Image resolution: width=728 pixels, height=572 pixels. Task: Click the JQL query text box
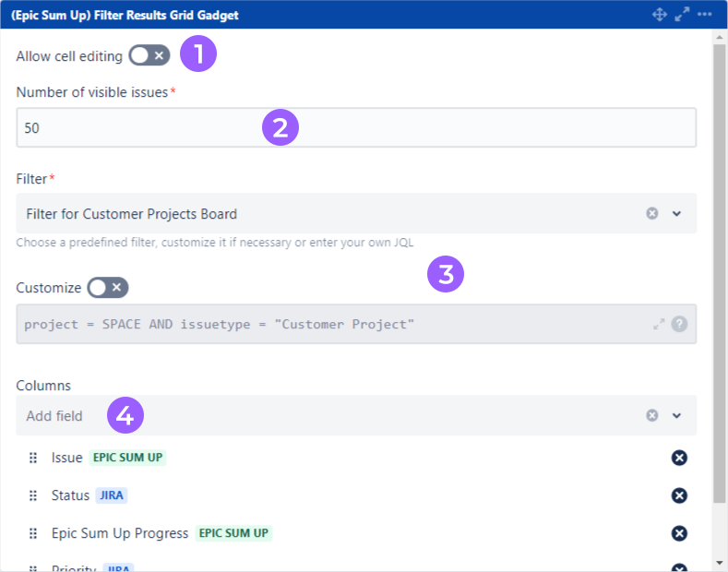pyautogui.click(x=323, y=324)
